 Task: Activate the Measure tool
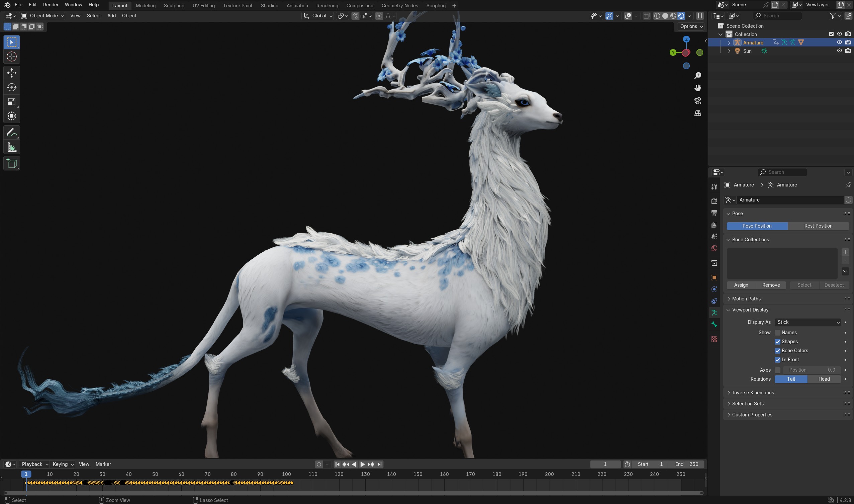coord(12,147)
